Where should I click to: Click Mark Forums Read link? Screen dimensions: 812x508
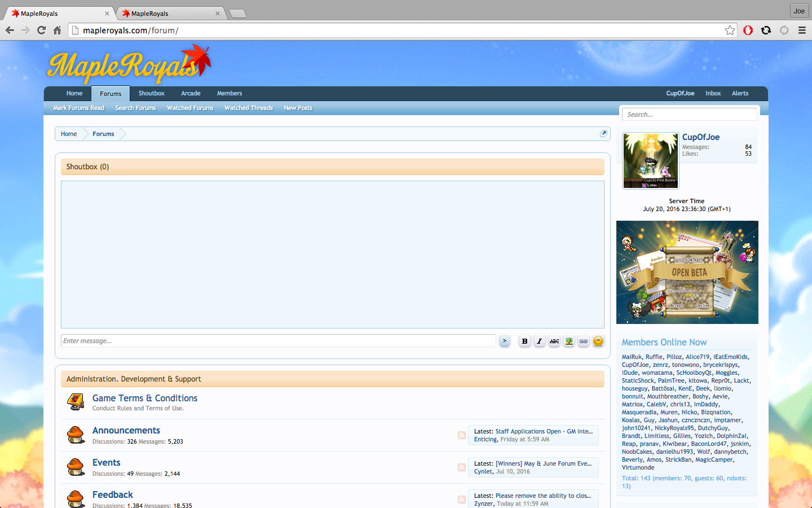(79, 108)
